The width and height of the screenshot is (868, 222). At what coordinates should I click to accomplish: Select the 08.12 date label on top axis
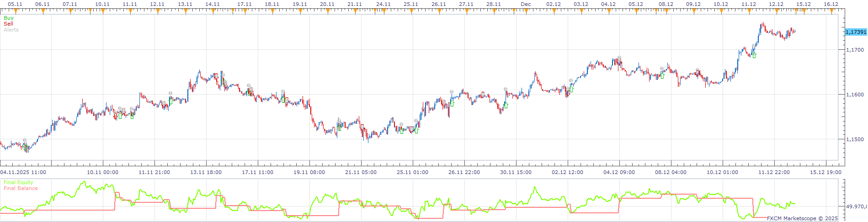(666, 4)
